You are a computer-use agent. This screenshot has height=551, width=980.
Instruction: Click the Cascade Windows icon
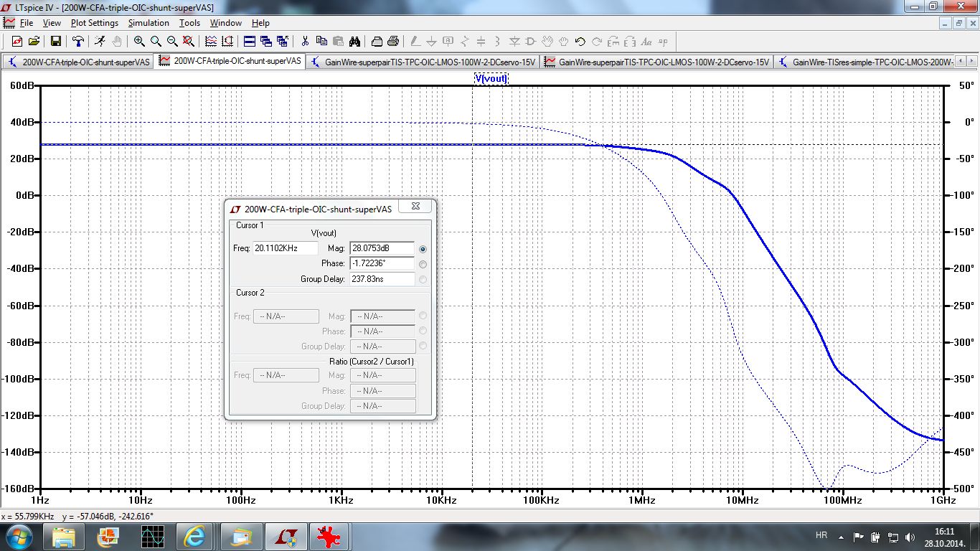266,41
